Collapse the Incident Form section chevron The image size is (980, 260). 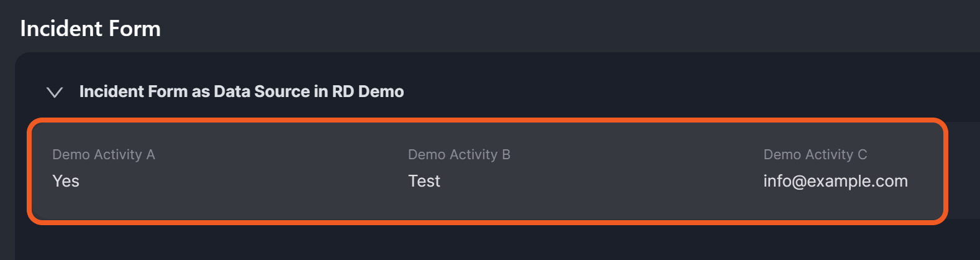[55, 92]
